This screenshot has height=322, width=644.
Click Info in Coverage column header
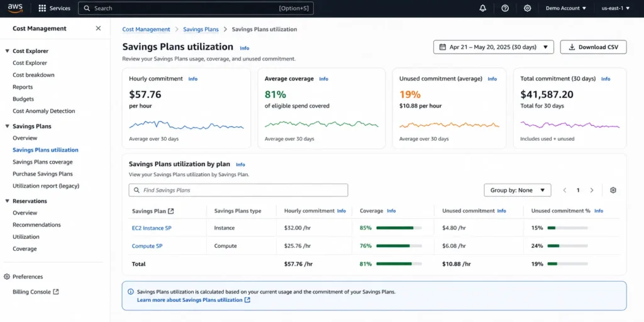[x=391, y=211]
